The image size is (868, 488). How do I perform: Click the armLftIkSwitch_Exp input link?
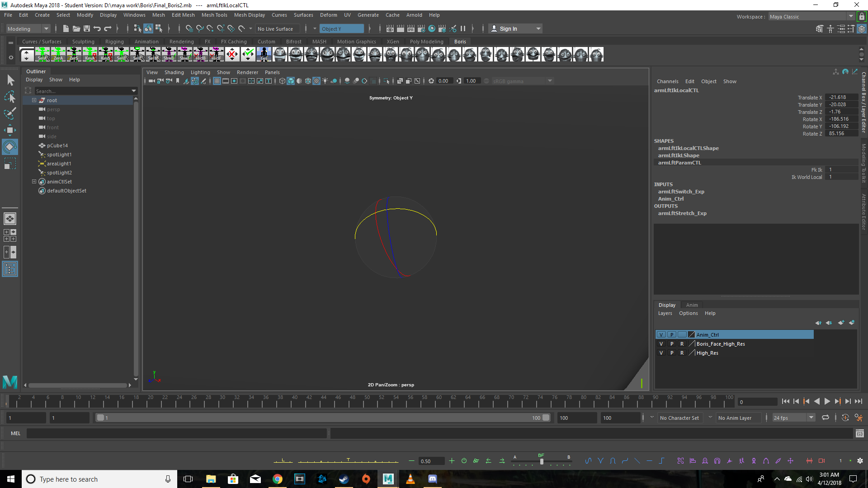(x=681, y=191)
